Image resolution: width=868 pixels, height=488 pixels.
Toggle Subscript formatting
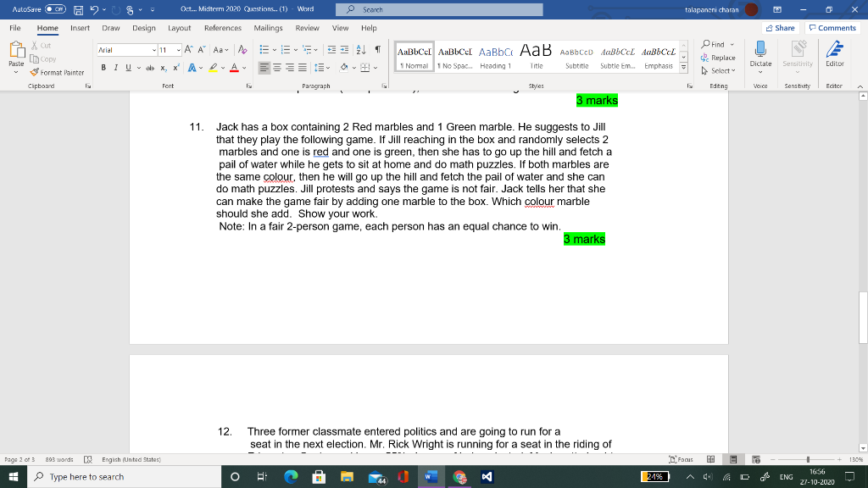(164, 68)
